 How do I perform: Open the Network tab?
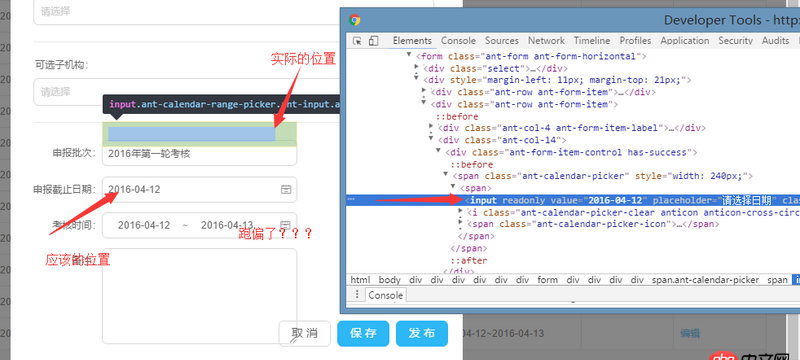coord(546,41)
